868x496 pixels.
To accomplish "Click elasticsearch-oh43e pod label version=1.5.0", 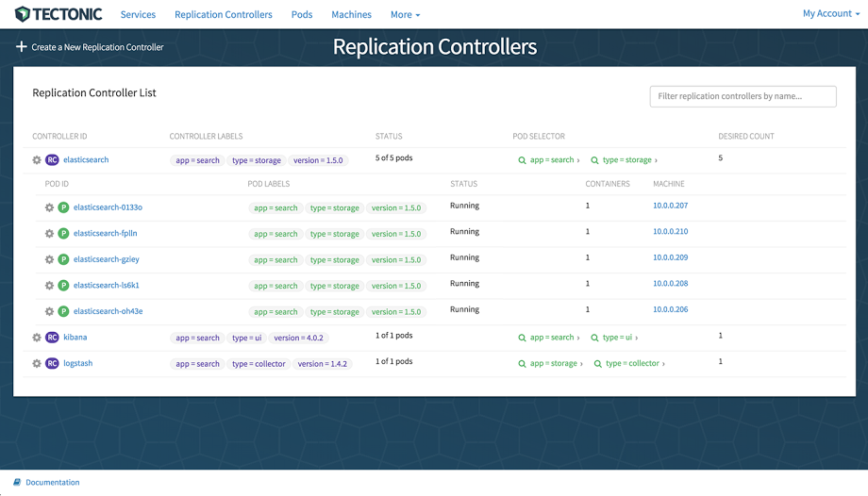I will coord(396,312).
